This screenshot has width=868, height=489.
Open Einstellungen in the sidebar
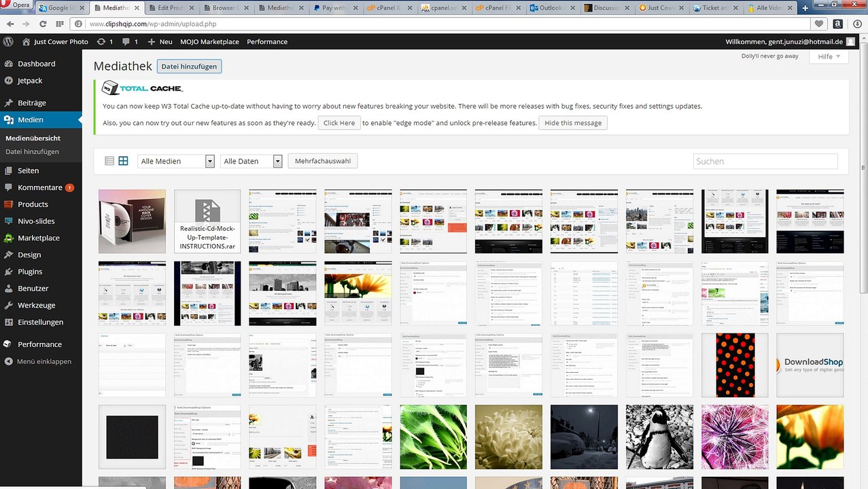[41, 322]
